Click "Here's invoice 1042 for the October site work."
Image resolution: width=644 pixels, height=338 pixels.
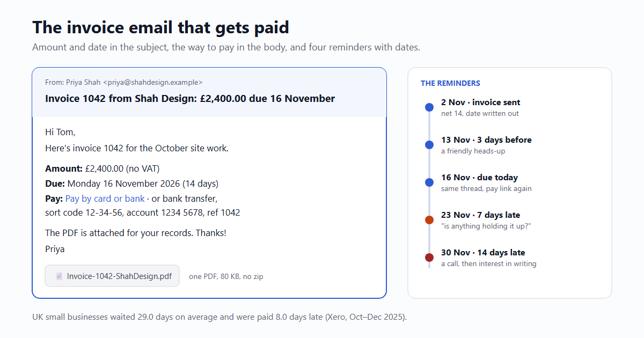click(137, 148)
